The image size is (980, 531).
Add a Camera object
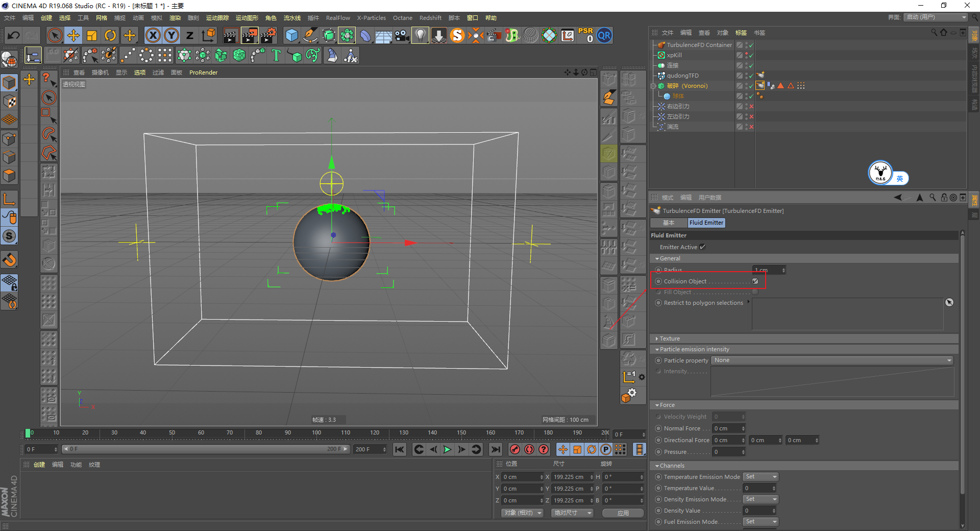coord(402,36)
